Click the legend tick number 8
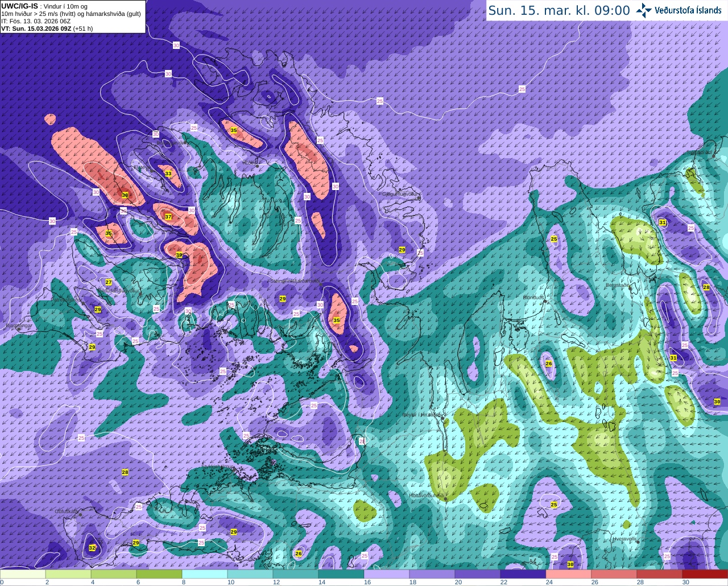728x586 pixels. (x=183, y=582)
